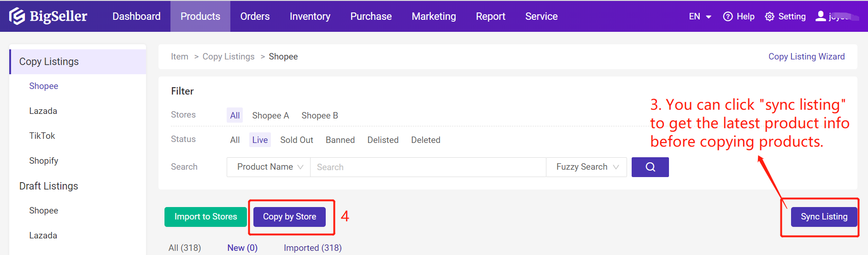The height and width of the screenshot is (255, 868).
Task: Open the Dashboard menu
Action: tap(136, 16)
